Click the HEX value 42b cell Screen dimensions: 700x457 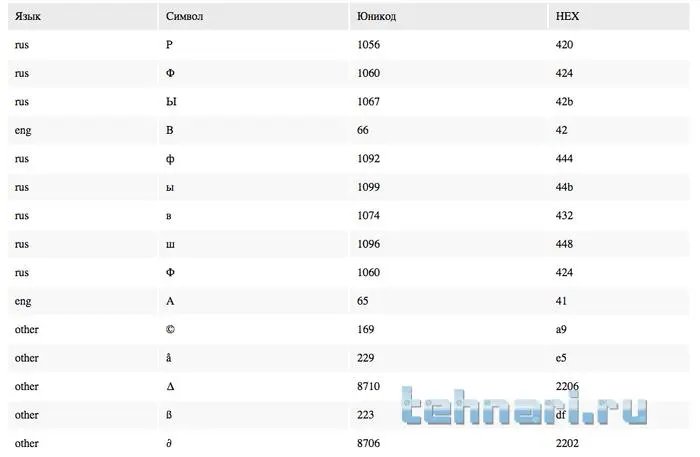click(x=564, y=102)
